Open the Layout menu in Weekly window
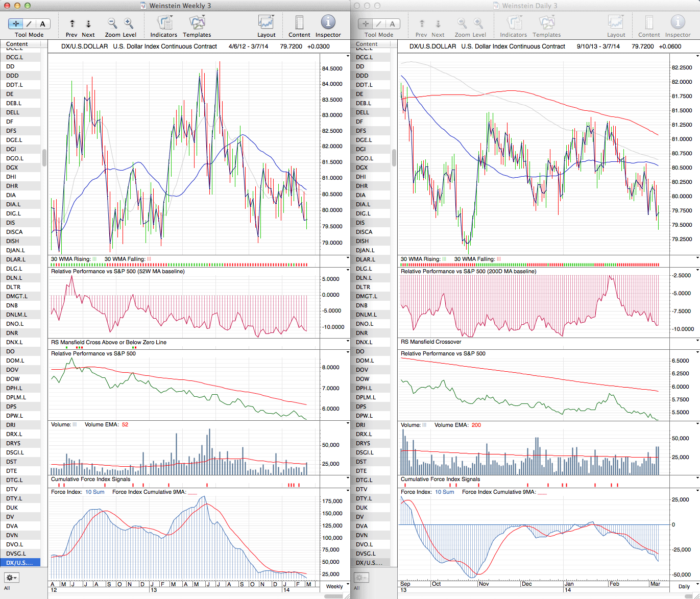Screen dimensions: 700x599 coord(266,23)
